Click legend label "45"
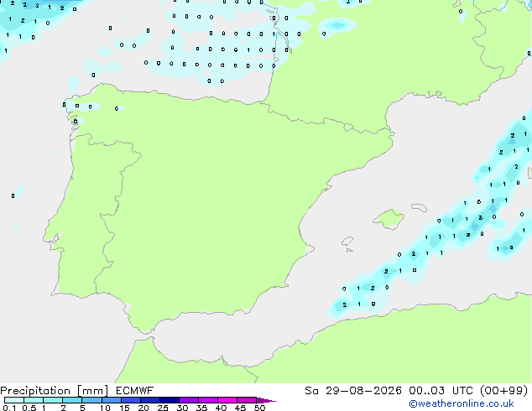The height and width of the screenshot is (411, 532). pyautogui.click(x=240, y=408)
